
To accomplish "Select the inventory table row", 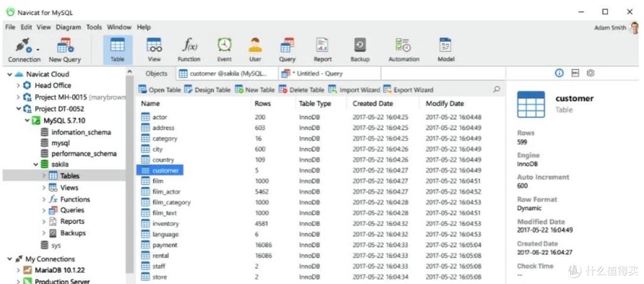I will [320, 224].
